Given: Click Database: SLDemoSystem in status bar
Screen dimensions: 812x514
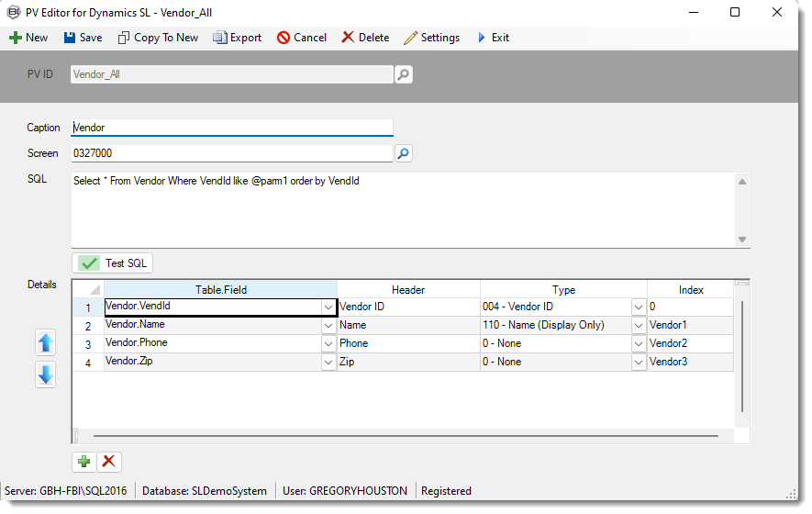Looking at the screenshot, I should click(x=205, y=491).
